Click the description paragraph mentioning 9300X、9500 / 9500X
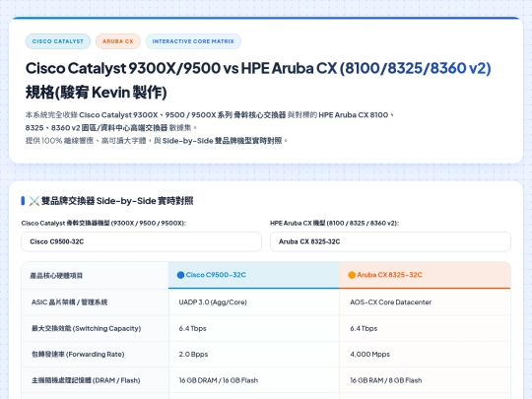This screenshot has width=532, height=399. (210, 127)
